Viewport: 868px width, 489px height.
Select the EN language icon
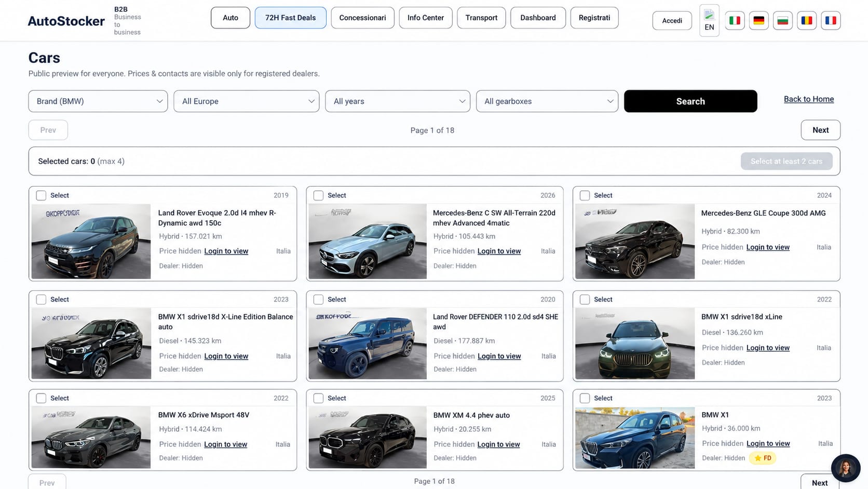pyautogui.click(x=709, y=20)
